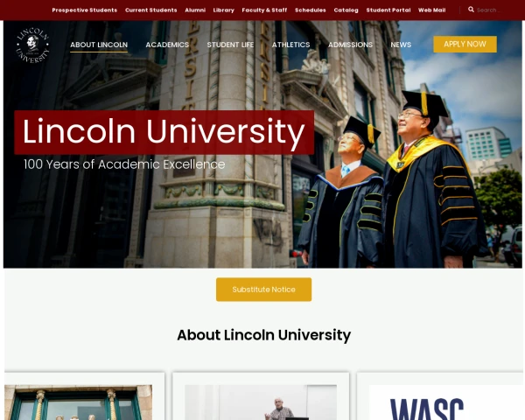Open the building window photo card
This screenshot has height=420, width=525.
78,402
